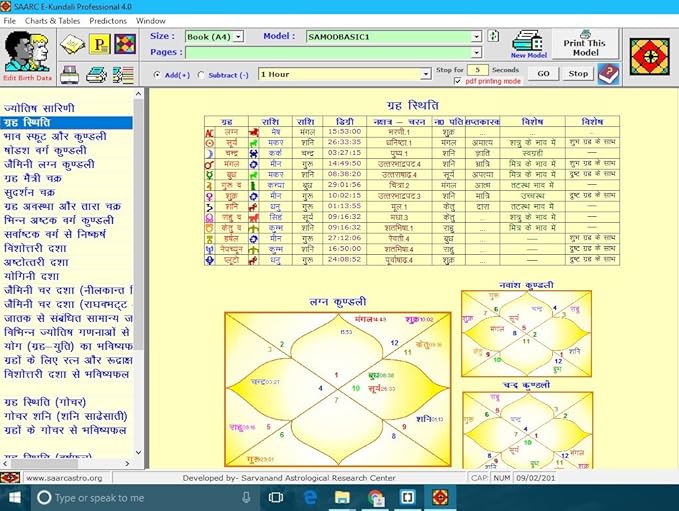Select the Subtract(-) radio button
This screenshot has width=679, height=511.
pos(203,74)
